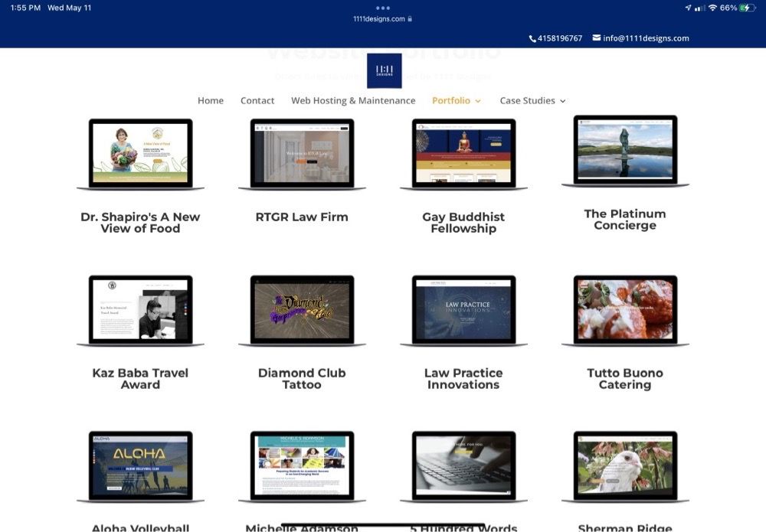This screenshot has height=532, width=766.
Task: Open Gay Buddhist Fellowship title link
Action: point(463,223)
